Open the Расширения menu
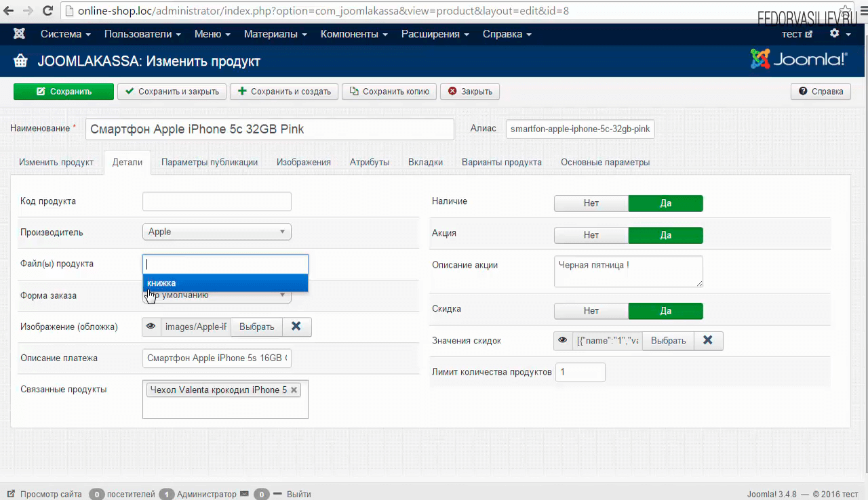This screenshot has width=868, height=500. pyautogui.click(x=435, y=34)
